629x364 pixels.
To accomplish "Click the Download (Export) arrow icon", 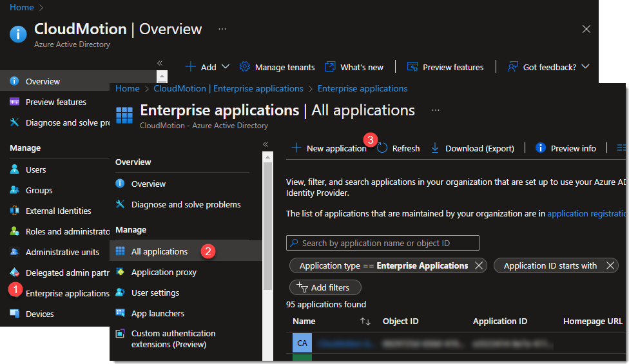I will 435,148.
